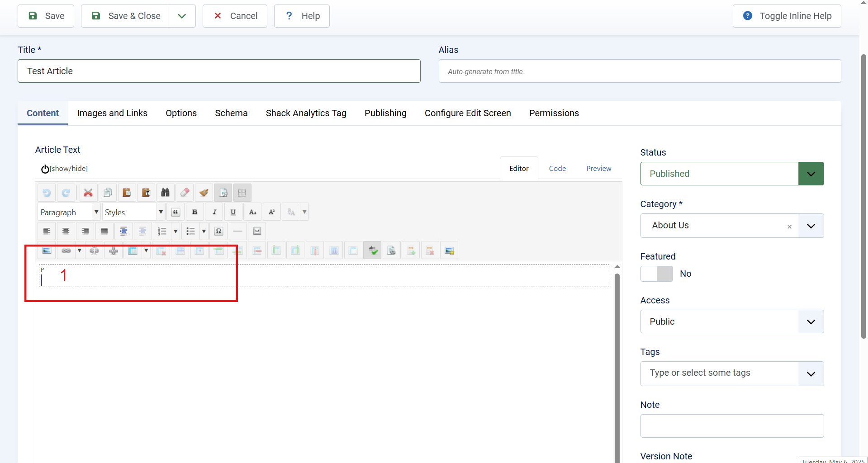Screen dimensions: 868x463
Task: Switch to Images and Links tab
Action: click(x=112, y=113)
